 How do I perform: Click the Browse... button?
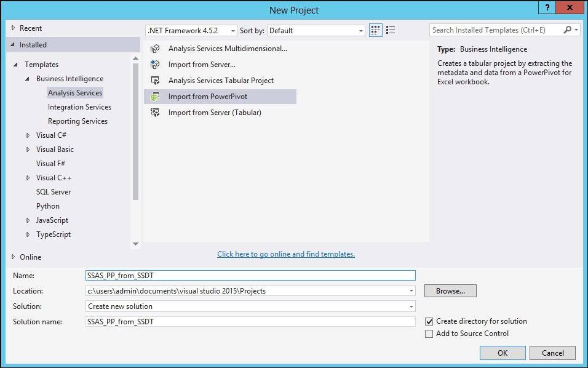coord(450,291)
